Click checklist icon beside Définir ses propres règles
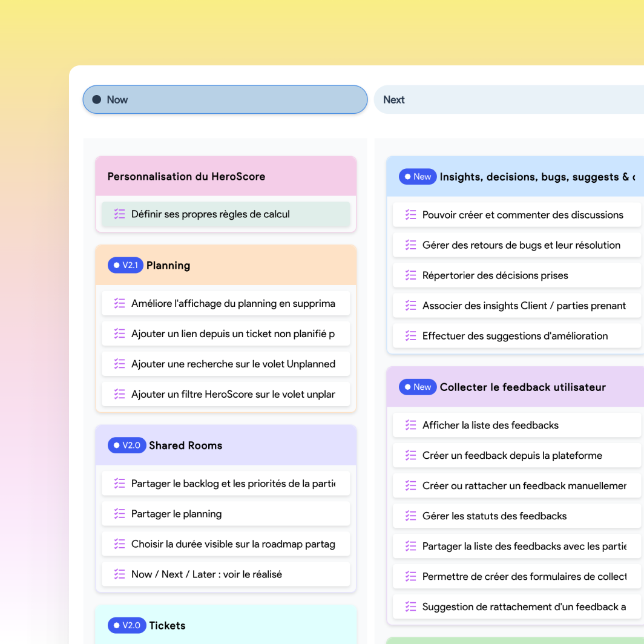 pyautogui.click(x=119, y=214)
